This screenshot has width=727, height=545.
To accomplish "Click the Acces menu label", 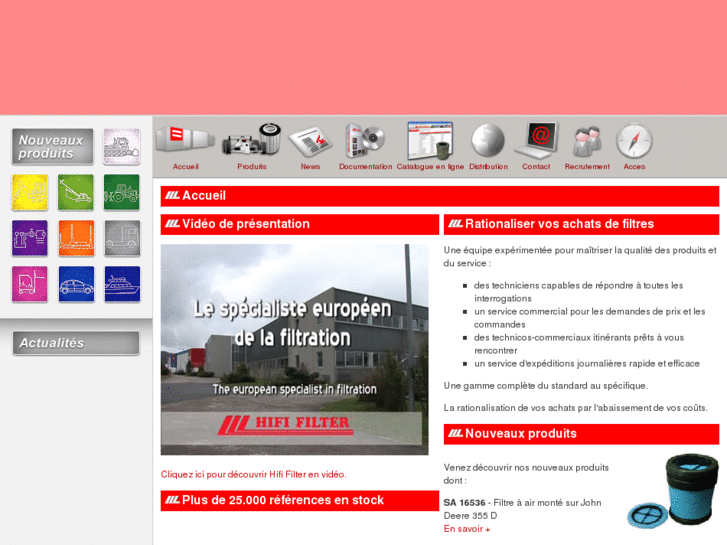I will point(634,167).
